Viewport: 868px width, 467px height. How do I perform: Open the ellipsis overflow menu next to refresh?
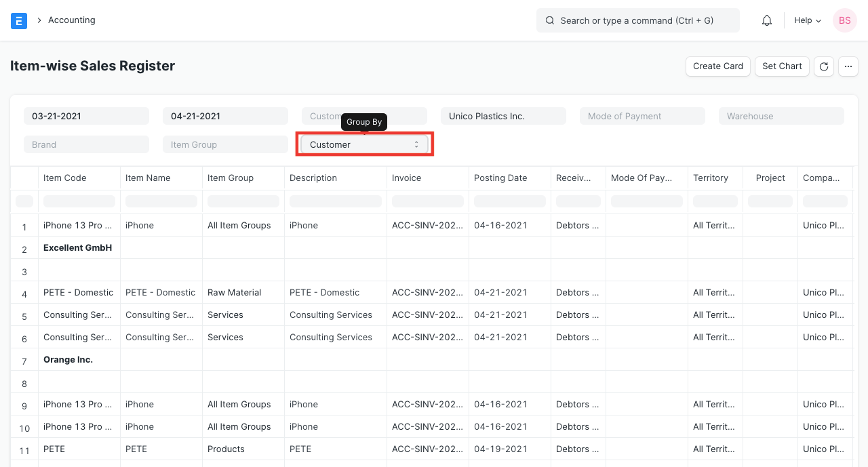pyautogui.click(x=848, y=66)
